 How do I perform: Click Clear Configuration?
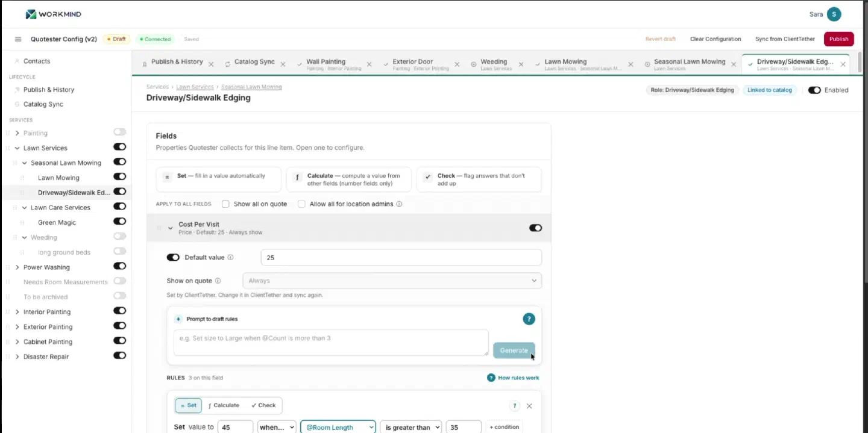[x=715, y=39]
